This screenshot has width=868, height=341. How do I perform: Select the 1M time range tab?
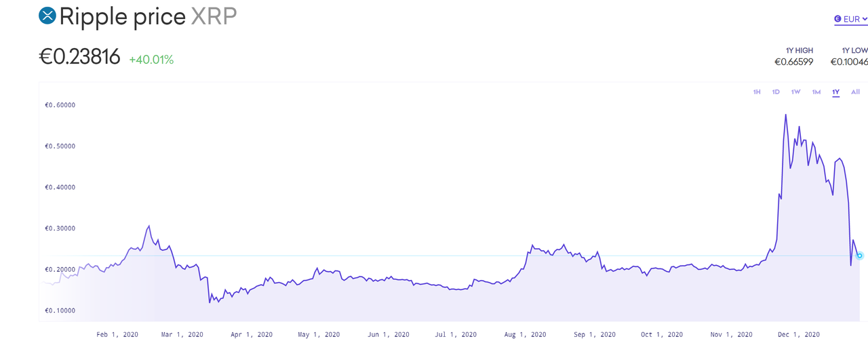pyautogui.click(x=816, y=92)
